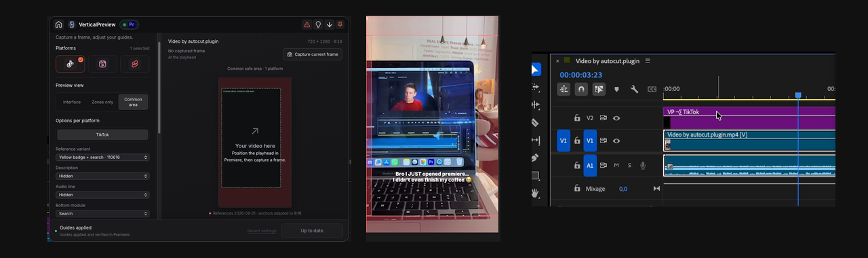Go to VerticalPreview home icon
Viewport: 868px width, 258px height.
point(59,24)
